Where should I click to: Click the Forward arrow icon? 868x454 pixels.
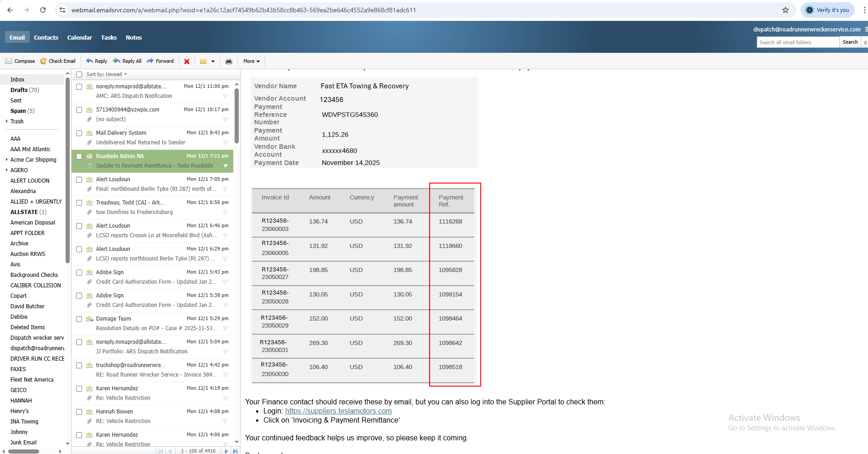click(x=150, y=61)
